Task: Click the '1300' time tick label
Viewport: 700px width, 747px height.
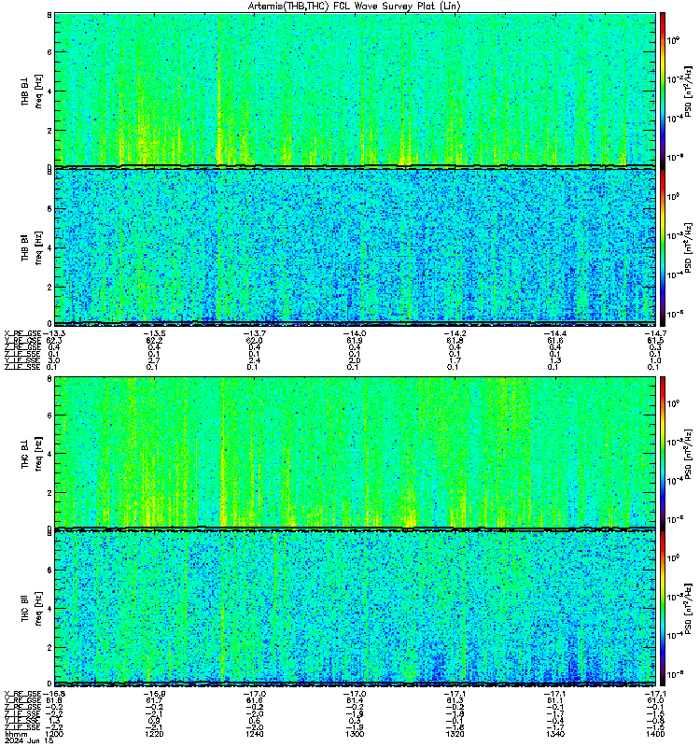Action: 355,734
